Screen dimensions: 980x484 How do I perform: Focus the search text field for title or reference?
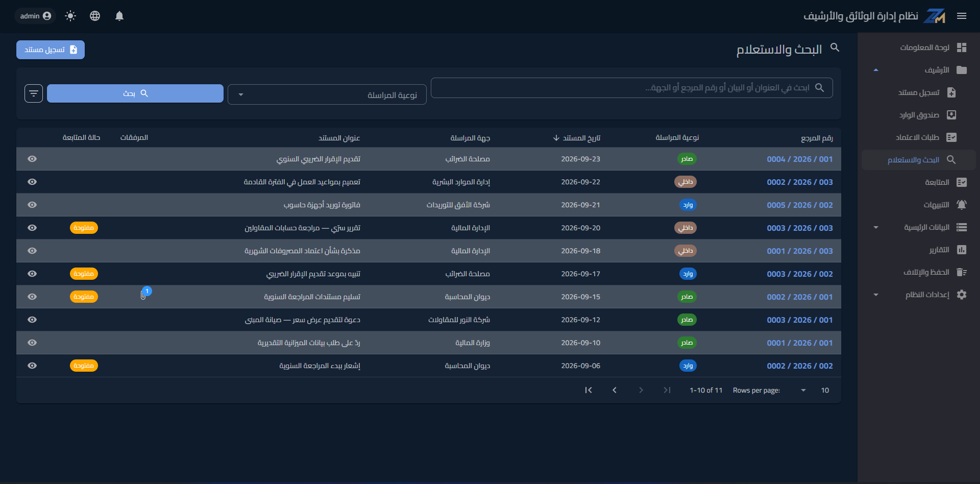click(x=632, y=88)
